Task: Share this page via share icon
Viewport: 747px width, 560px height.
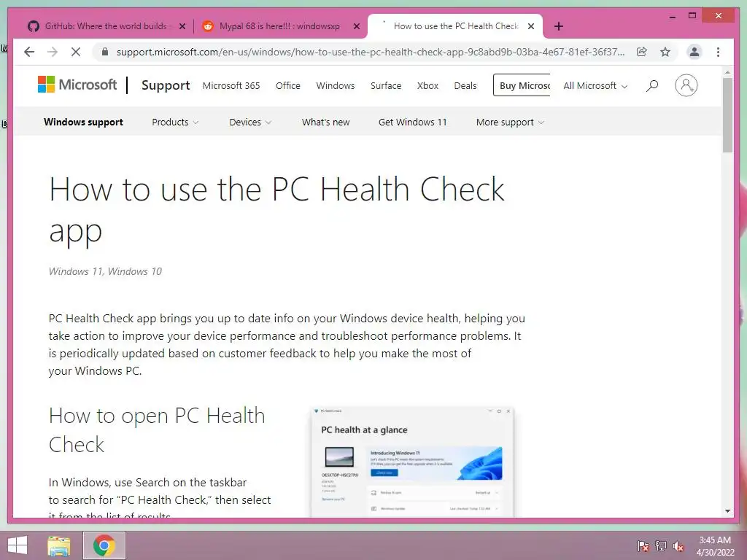Action: pos(642,52)
